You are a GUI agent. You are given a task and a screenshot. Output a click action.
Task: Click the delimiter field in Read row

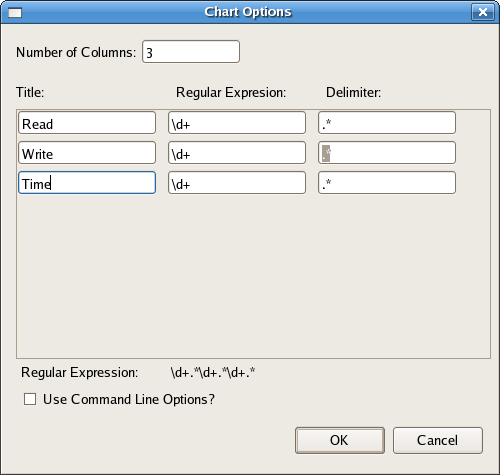387,123
